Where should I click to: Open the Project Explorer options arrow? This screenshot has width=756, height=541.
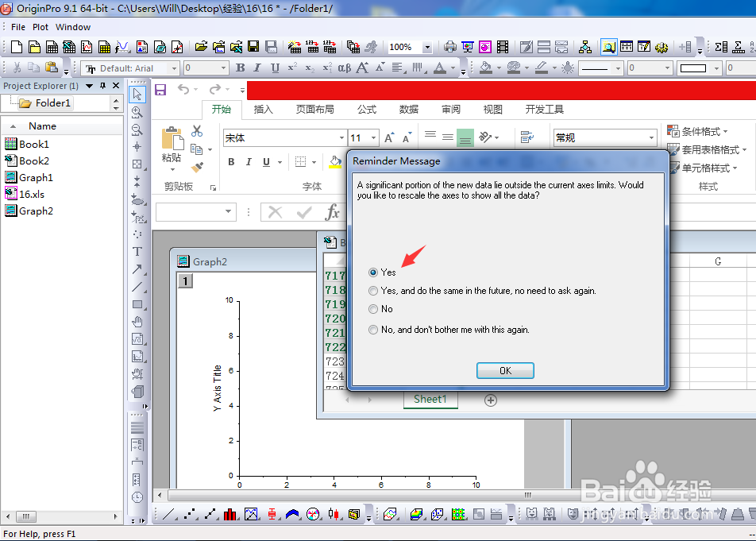click(x=89, y=86)
